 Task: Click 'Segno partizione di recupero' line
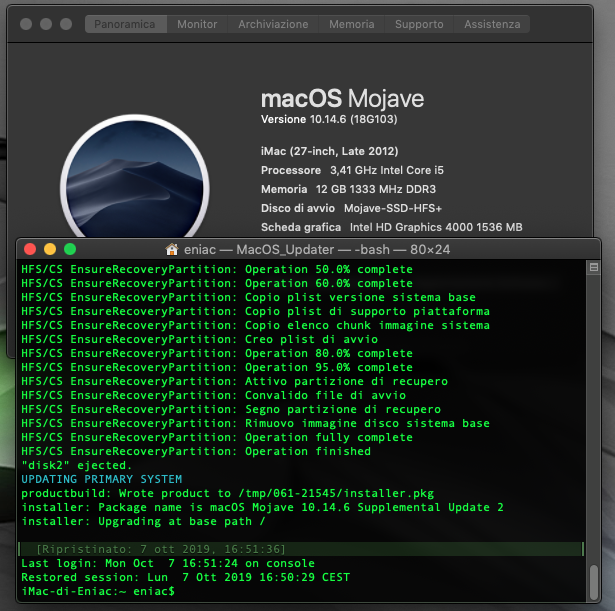tap(231, 409)
